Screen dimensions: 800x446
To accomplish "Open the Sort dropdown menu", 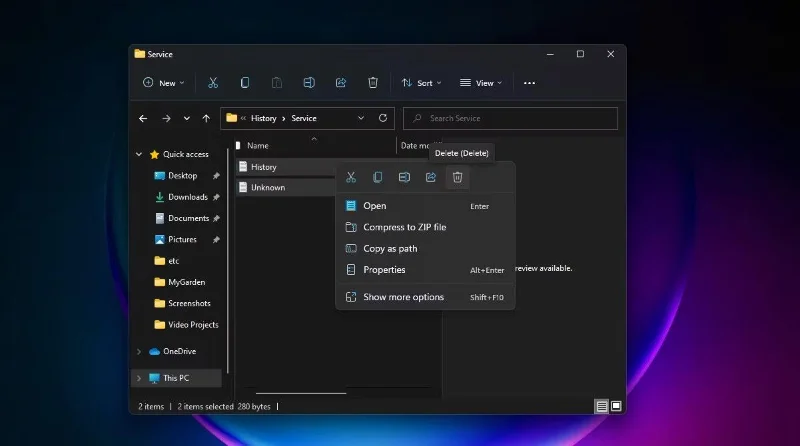I will [x=421, y=83].
